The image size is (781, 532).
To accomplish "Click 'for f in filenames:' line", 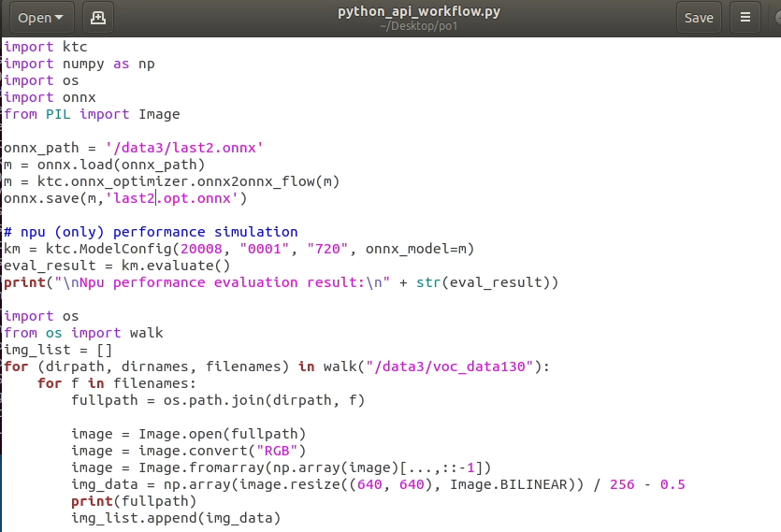I will tap(117, 383).
